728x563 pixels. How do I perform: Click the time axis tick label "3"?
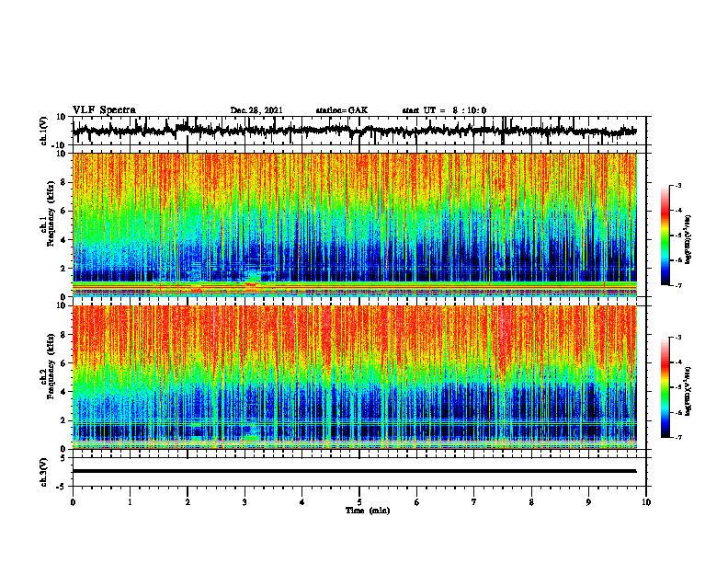click(245, 502)
